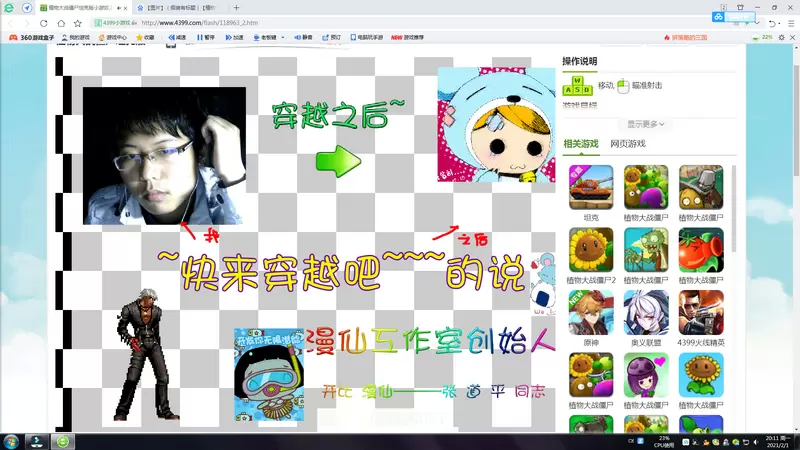Open the volume speaker tray icon
This screenshot has height=450, width=800.
[756, 442]
